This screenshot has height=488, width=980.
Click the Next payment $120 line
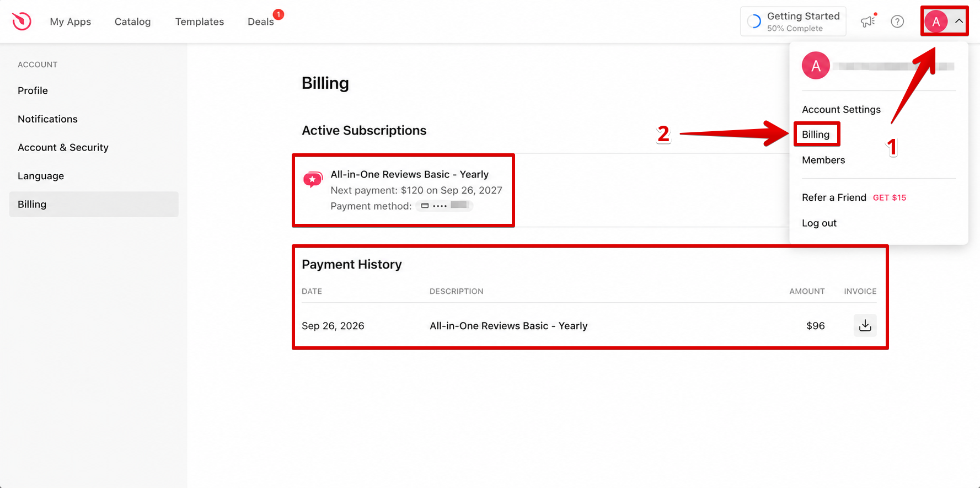click(x=416, y=190)
